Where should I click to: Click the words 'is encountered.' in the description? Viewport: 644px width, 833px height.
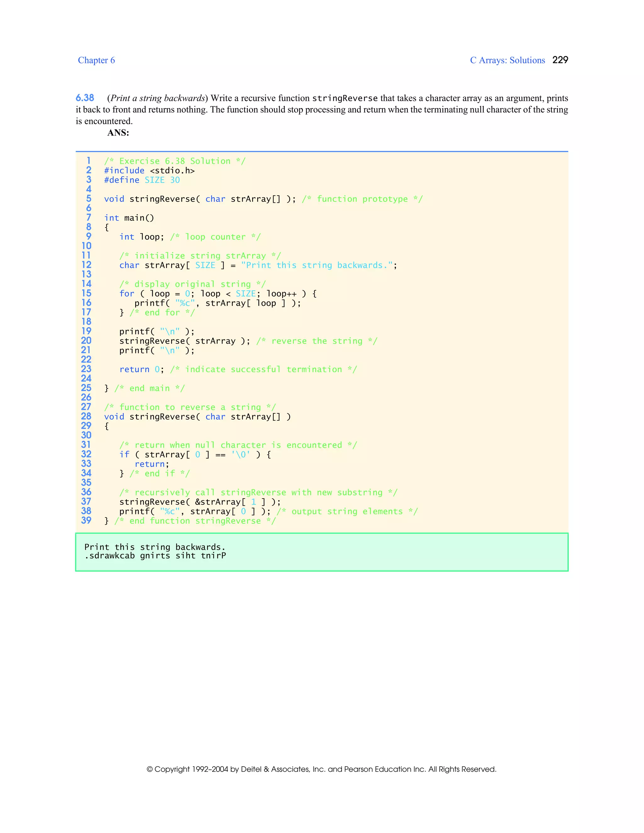pos(104,121)
